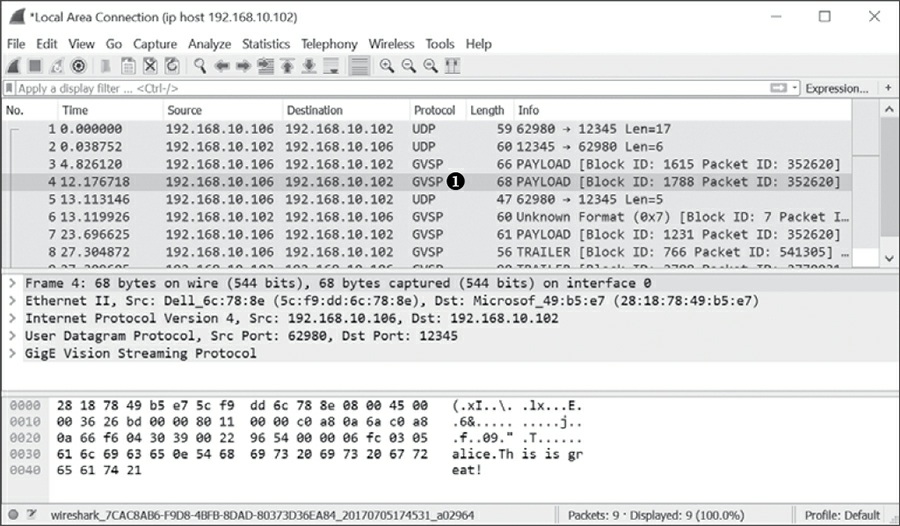Open the Telephony menu

(329, 44)
